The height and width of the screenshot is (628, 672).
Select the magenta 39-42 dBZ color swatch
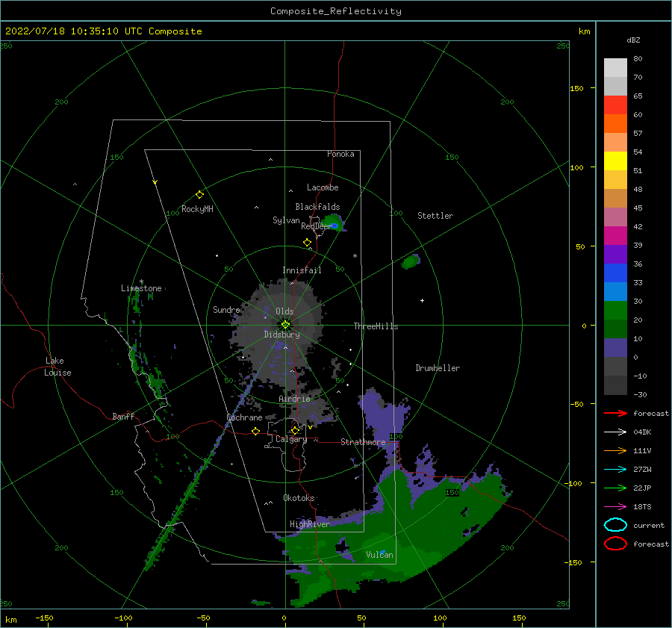point(615,236)
